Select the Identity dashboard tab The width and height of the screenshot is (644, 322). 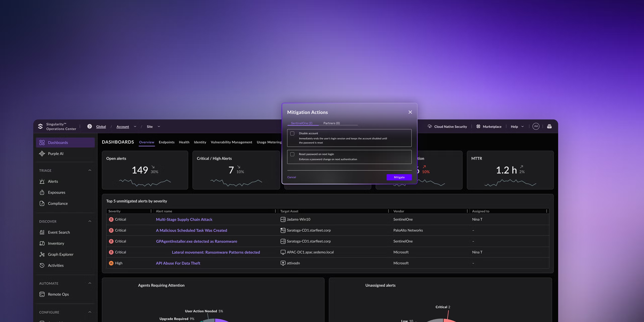pos(200,142)
